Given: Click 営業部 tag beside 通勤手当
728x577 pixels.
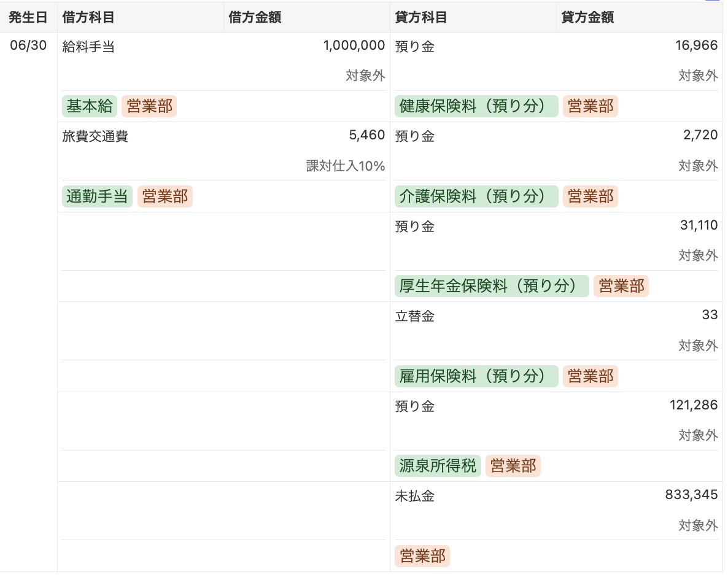Looking at the screenshot, I should pos(165,196).
